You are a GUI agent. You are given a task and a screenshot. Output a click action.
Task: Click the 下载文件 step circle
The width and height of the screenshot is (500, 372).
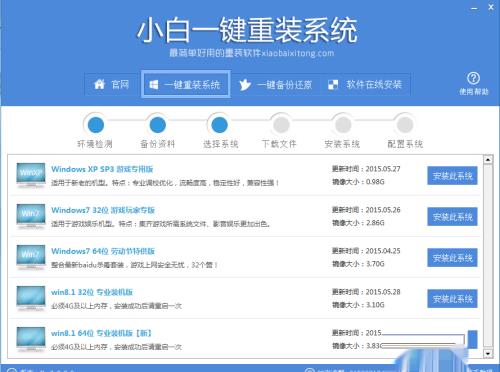(x=281, y=125)
